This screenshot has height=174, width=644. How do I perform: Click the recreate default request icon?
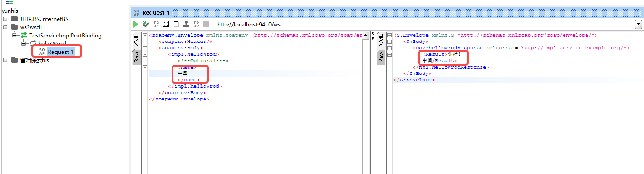tap(166, 24)
